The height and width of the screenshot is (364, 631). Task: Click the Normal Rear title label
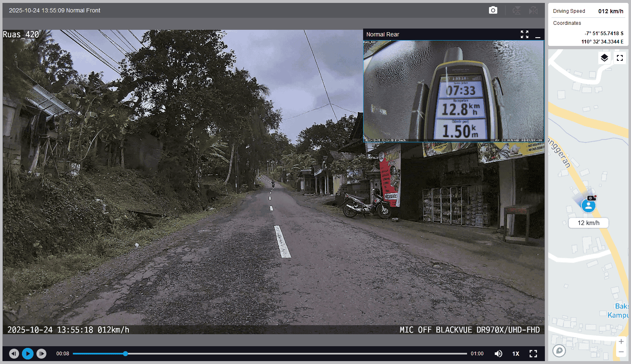coord(383,34)
